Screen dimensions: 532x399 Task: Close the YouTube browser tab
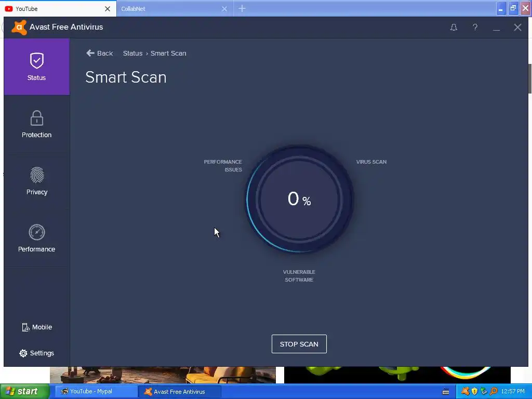[x=108, y=9]
